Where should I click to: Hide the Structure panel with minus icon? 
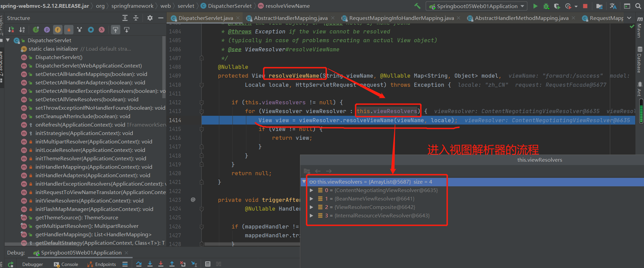[161, 18]
